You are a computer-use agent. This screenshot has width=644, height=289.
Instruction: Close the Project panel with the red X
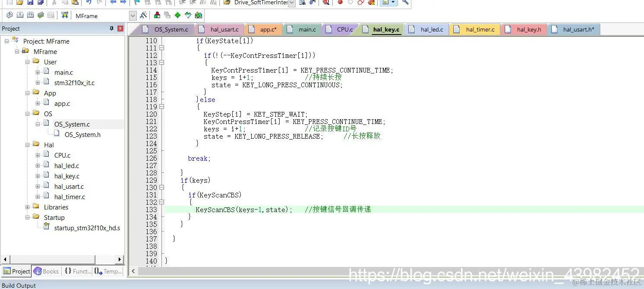pos(120,29)
